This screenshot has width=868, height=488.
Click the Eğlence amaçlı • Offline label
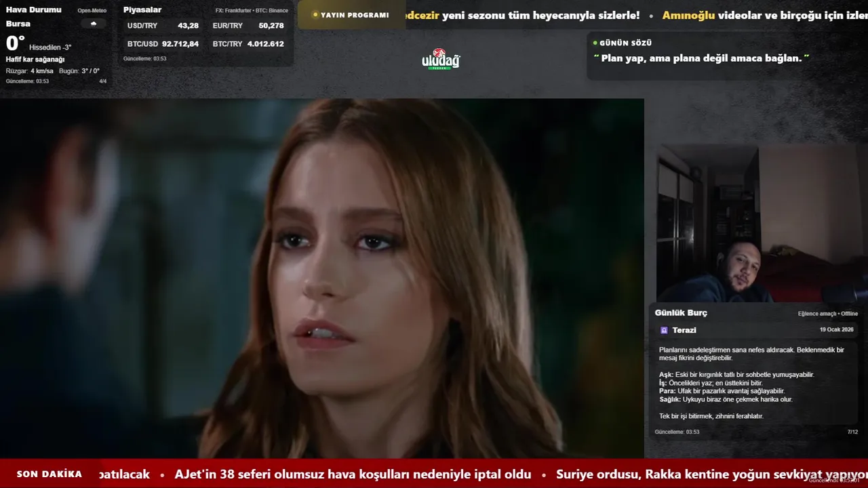pyautogui.click(x=828, y=314)
